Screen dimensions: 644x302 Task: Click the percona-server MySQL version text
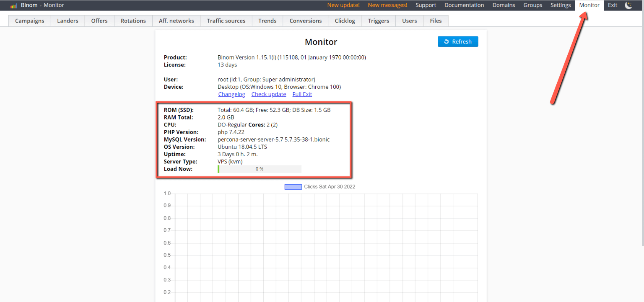click(x=274, y=139)
